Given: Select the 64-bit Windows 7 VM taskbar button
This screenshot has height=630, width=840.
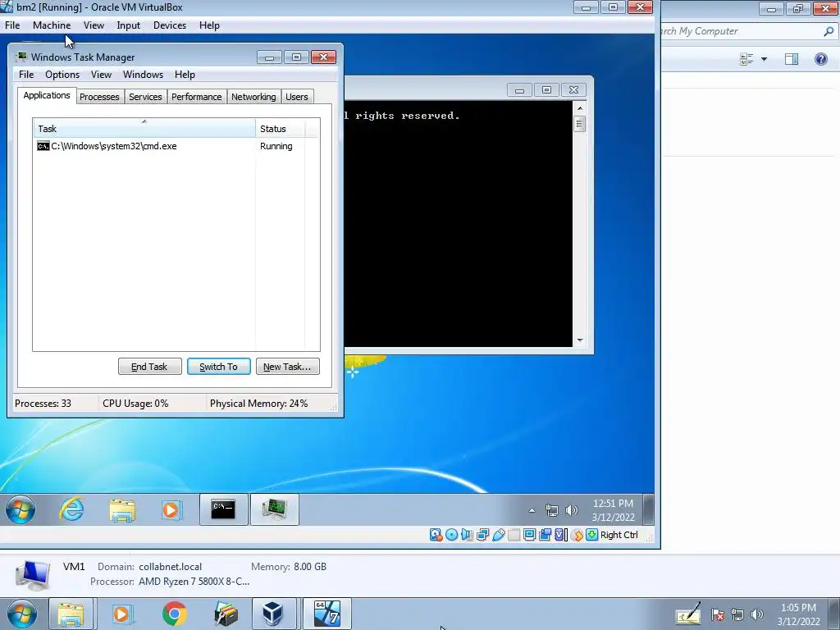Looking at the screenshot, I should pos(327,614).
